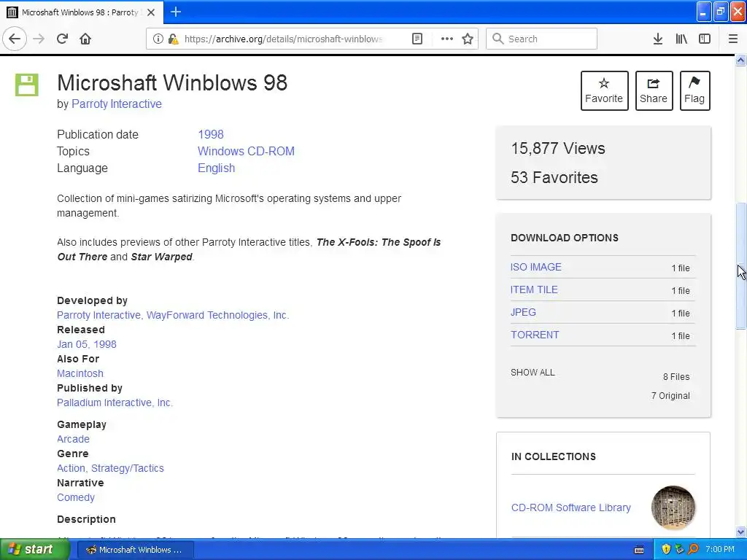Image resolution: width=747 pixels, height=560 pixels.
Task: Open a new tab with the plus button
Action: pyautogui.click(x=176, y=12)
